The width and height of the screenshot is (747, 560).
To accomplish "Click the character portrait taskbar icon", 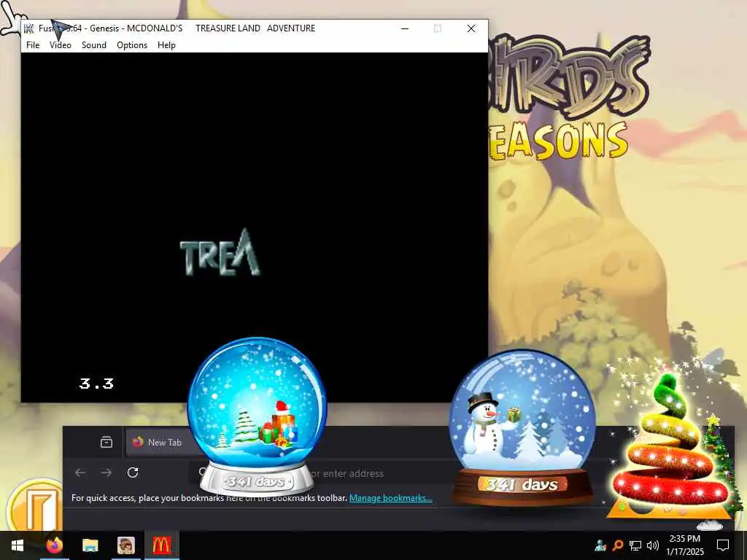I will tap(126, 545).
